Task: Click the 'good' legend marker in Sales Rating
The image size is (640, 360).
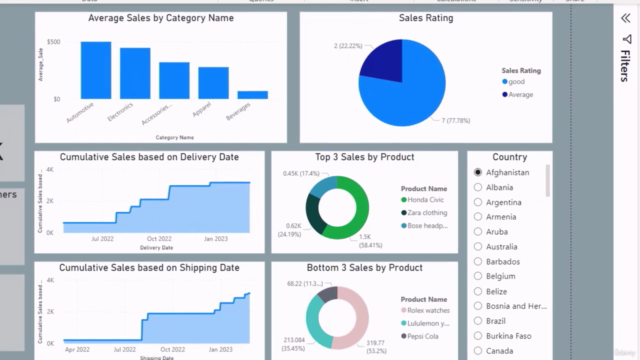Action: tap(504, 82)
